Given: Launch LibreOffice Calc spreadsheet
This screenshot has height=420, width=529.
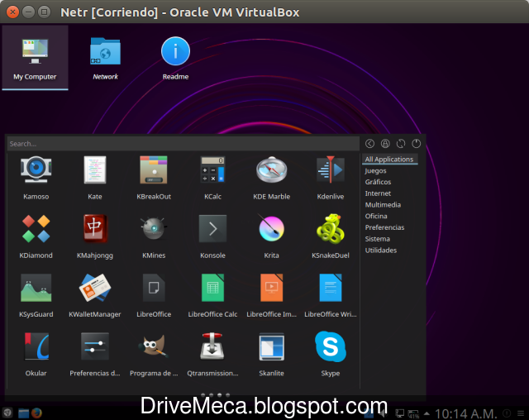Looking at the screenshot, I should point(212,295).
